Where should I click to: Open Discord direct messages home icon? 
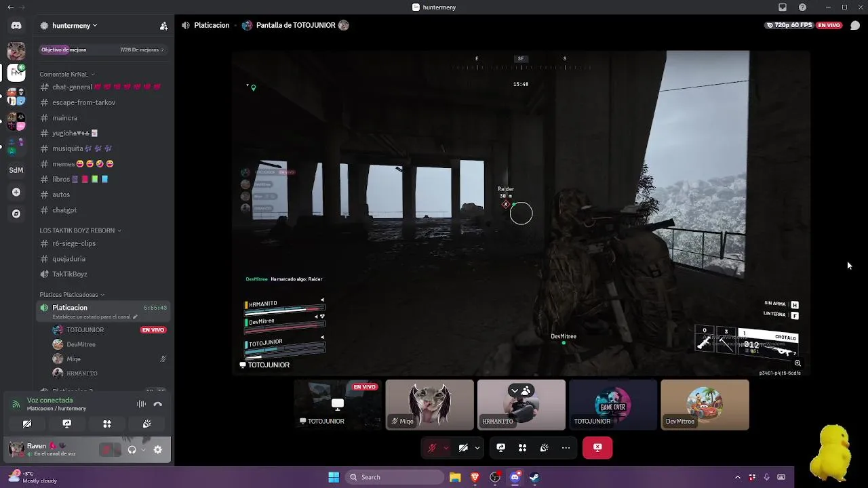click(x=16, y=26)
